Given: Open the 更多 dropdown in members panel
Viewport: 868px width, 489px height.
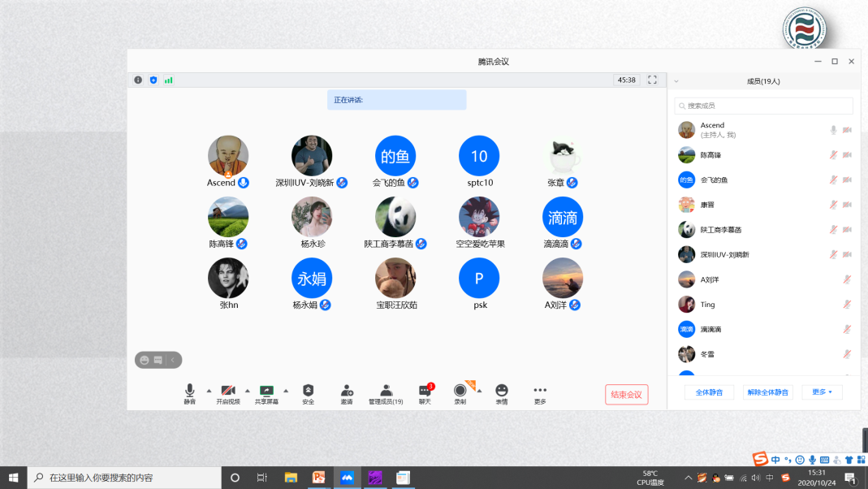Looking at the screenshot, I should pyautogui.click(x=822, y=392).
